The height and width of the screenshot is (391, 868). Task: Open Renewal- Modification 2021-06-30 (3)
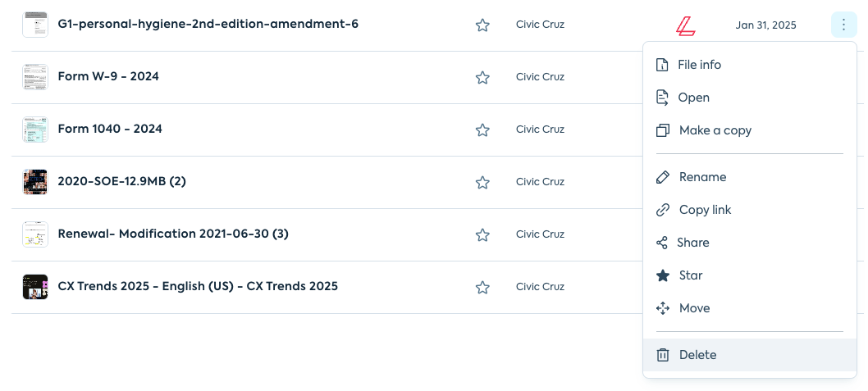click(x=172, y=234)
